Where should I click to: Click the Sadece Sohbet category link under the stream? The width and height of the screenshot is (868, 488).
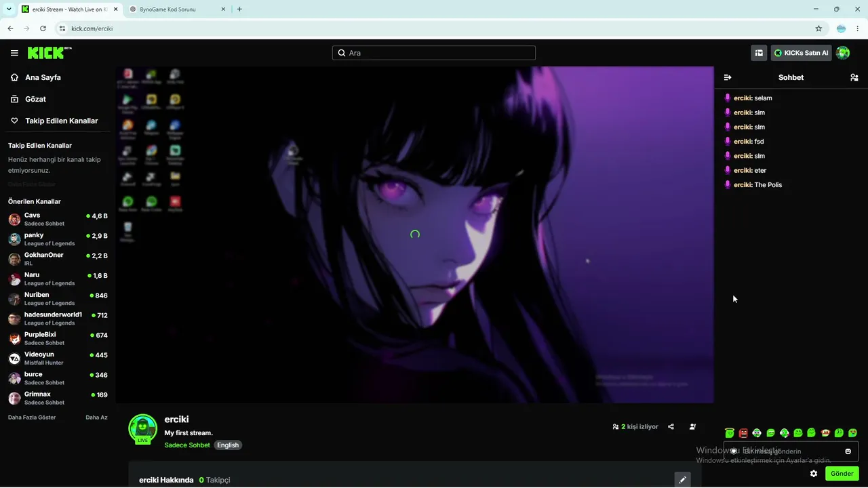[x=187, y=445]
